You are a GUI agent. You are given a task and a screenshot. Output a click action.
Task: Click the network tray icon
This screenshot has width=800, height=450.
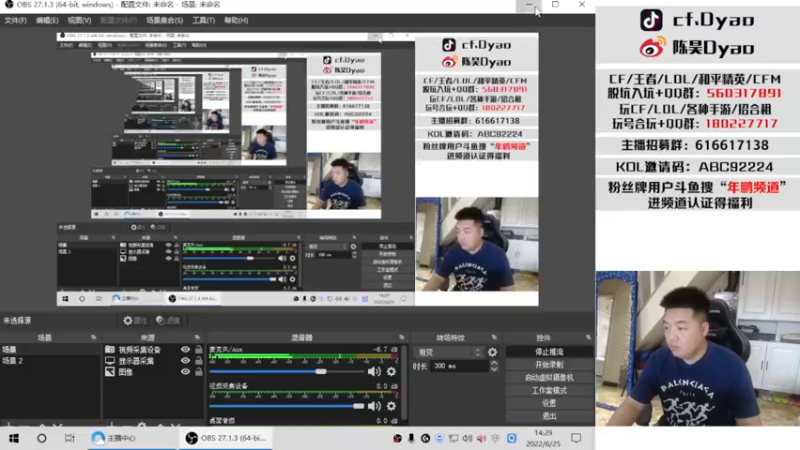point(453,438)
